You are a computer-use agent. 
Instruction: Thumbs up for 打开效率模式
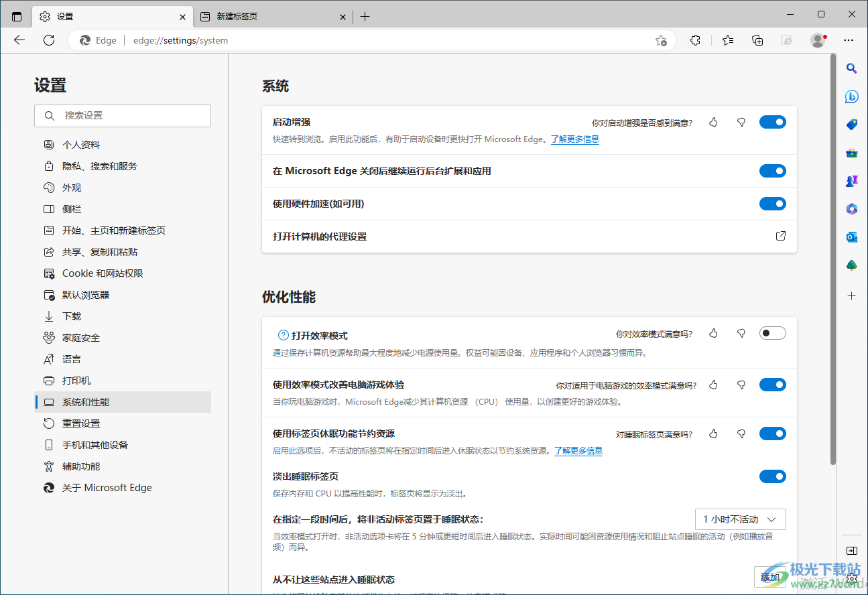coord(713,333)
